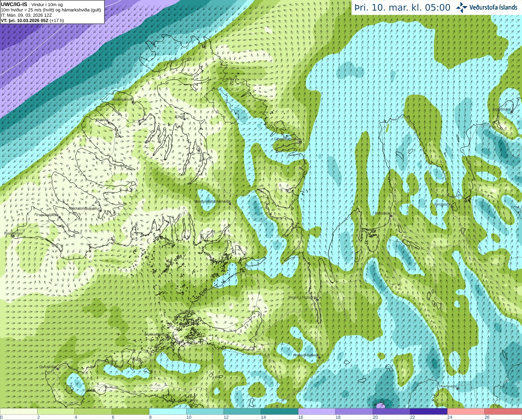Image resolution: width=522 pixels, height=420 pixels.
Task: Select the Holtavörðuheiði station label
Action: tap(305, 355)
